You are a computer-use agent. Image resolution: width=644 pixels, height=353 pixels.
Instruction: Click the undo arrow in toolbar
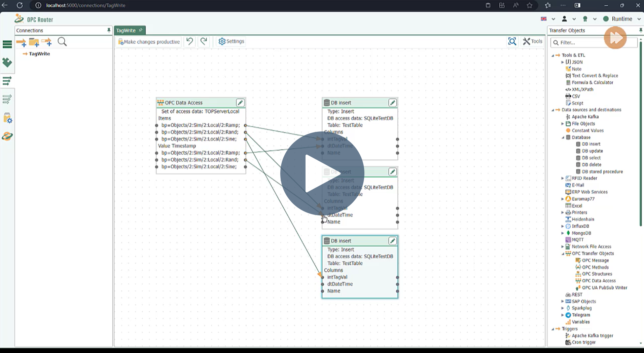tap(190, 41)
